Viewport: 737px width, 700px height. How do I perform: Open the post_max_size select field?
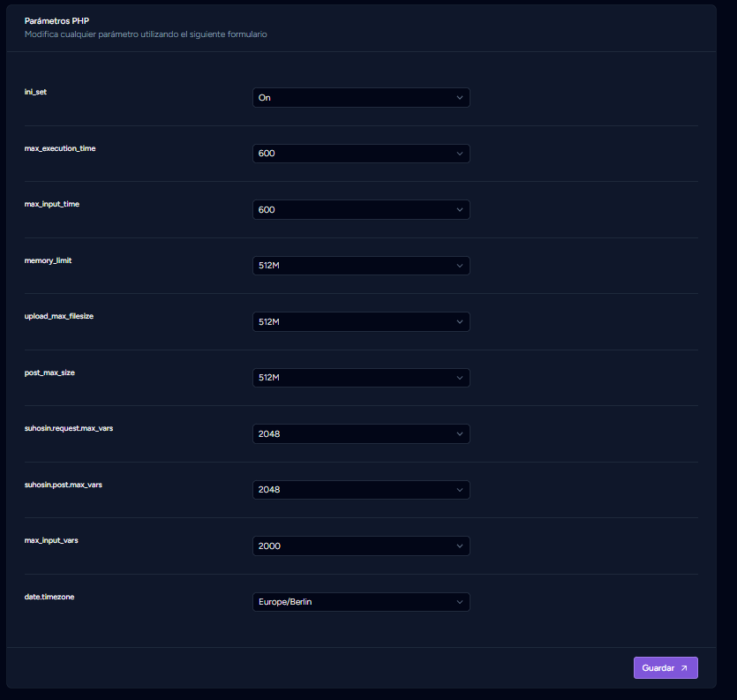pyautogui.click(x=361, y=378)
